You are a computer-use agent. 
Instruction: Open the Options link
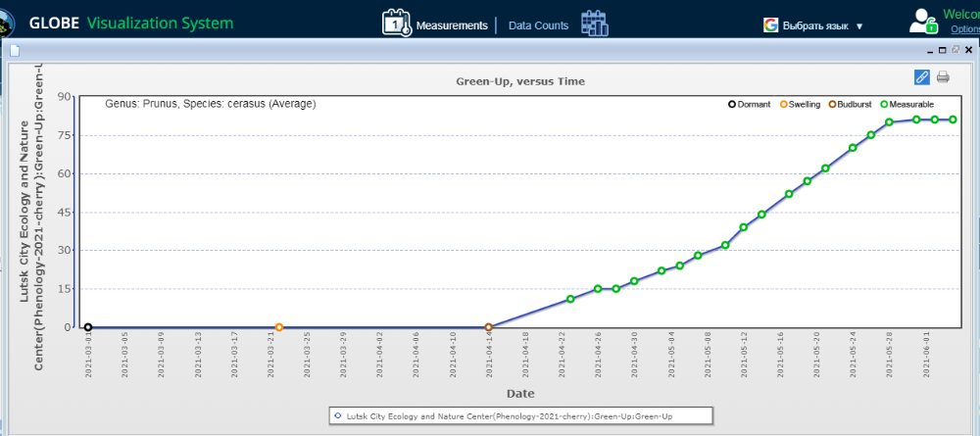[x=964, y=29]
